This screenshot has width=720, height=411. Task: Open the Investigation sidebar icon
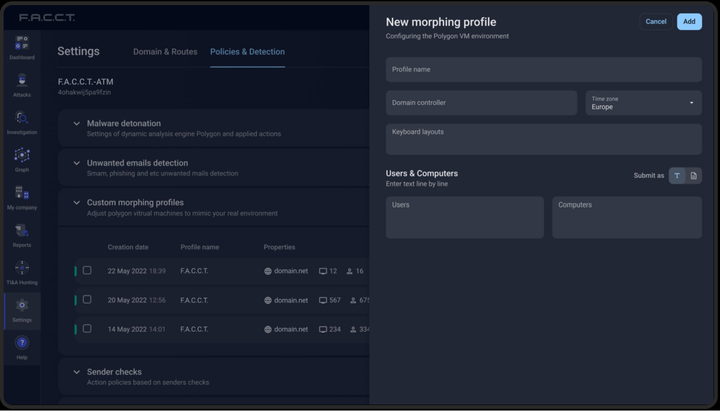point(21,119)
